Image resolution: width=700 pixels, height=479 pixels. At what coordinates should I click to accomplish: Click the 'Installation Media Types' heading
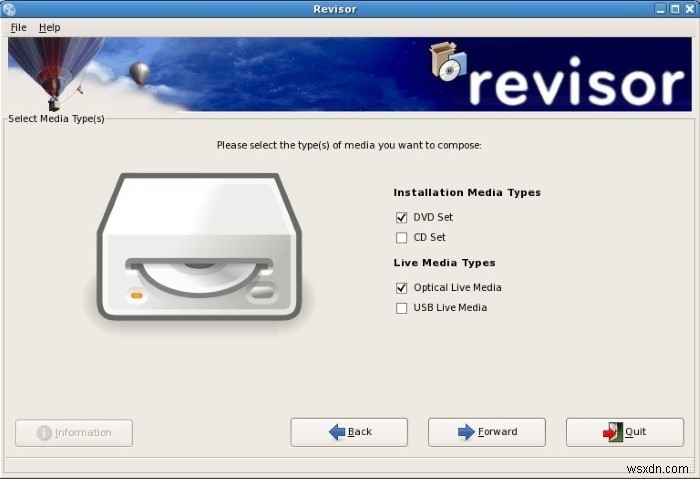click(x=467, y=192)
